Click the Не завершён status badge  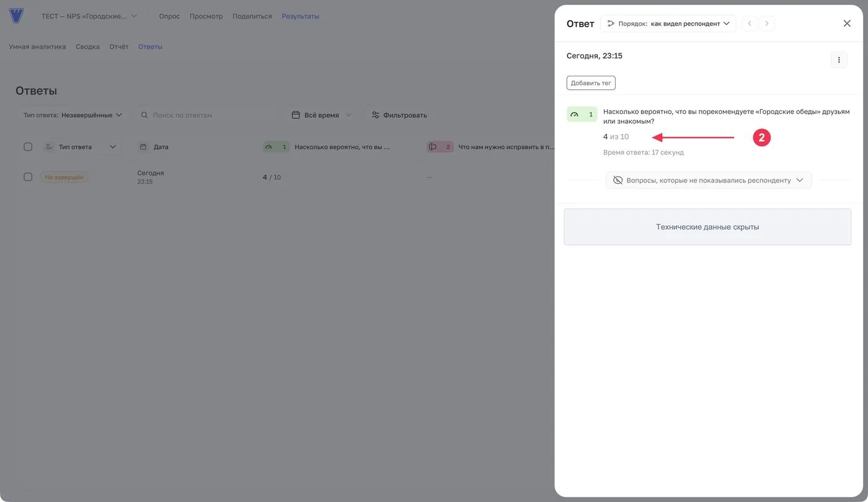(x=64, y=177)
